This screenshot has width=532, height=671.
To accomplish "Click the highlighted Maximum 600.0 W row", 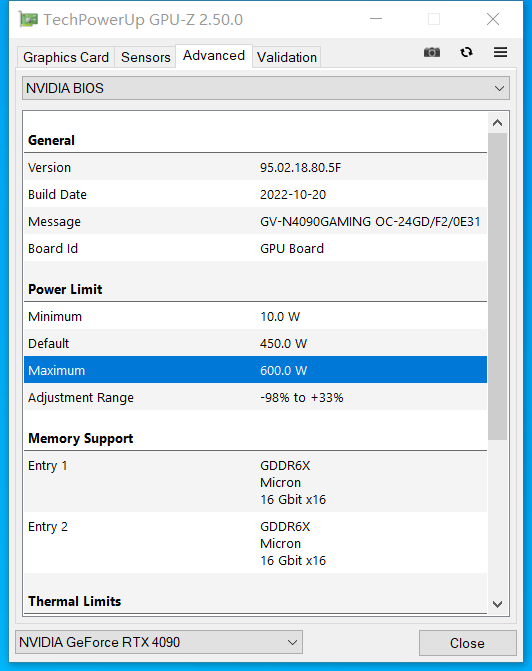I will click(x=256, y=370).
